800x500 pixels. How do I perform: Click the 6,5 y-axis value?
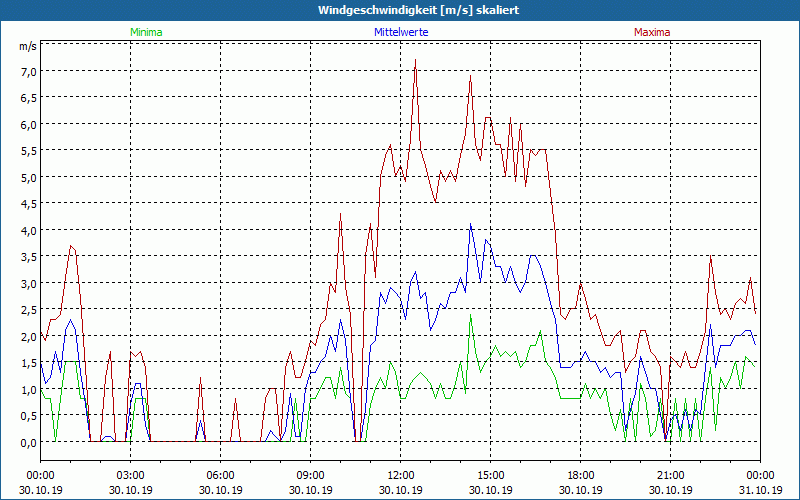pos(28,98)
